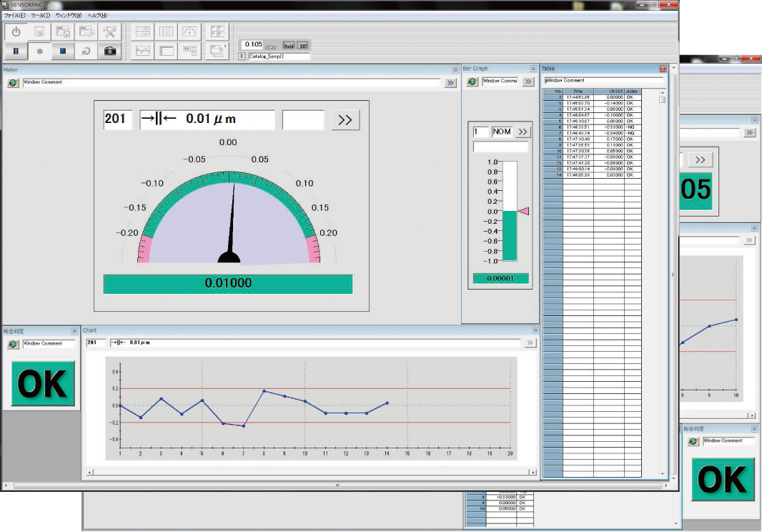The width and height of the screenshot is (762, 532).
Task: Open the ヘルプ(H) menu
Action: coord(97,16)
